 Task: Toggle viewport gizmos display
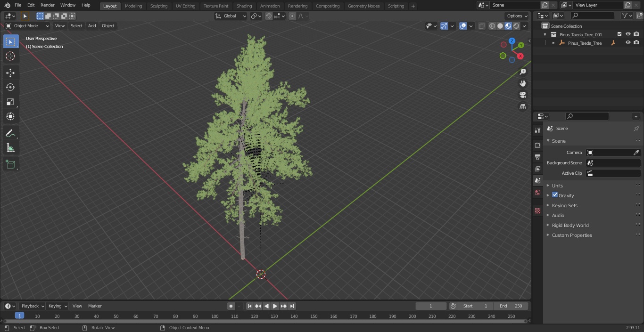[444, 26]
